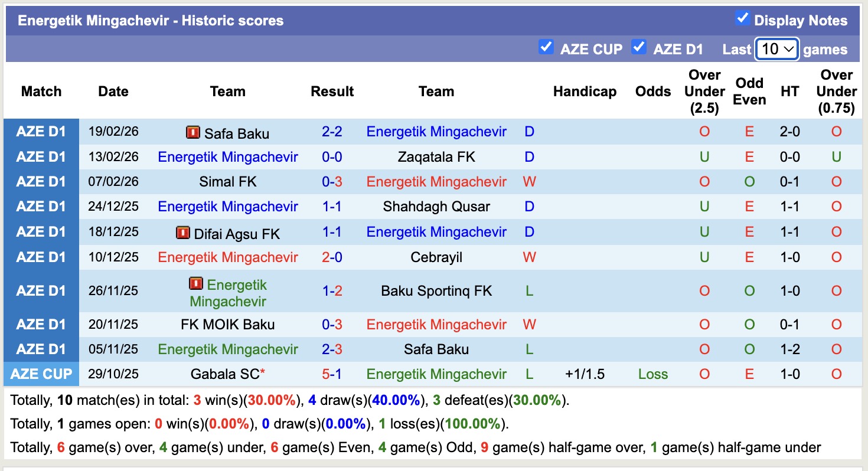This screenshot has height=471, width=868.
Task: Uncheck the AZE CUP filter checkbox
Action: point(546,47)
